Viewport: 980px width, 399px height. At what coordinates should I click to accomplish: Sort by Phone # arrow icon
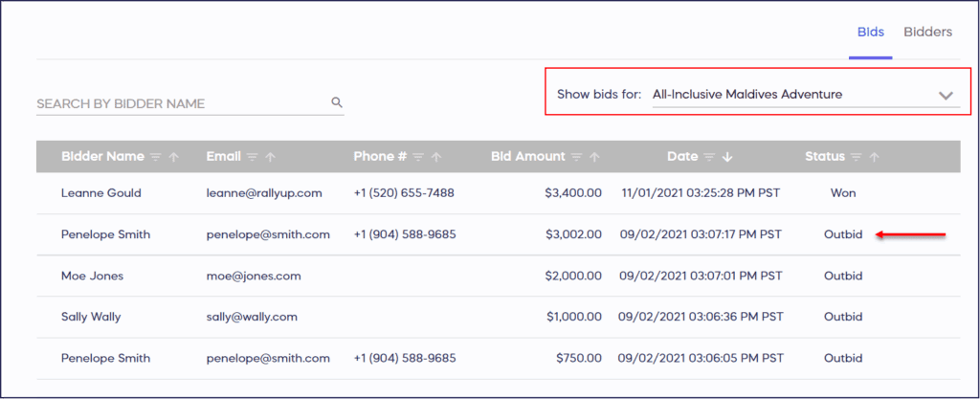[437, 157]
